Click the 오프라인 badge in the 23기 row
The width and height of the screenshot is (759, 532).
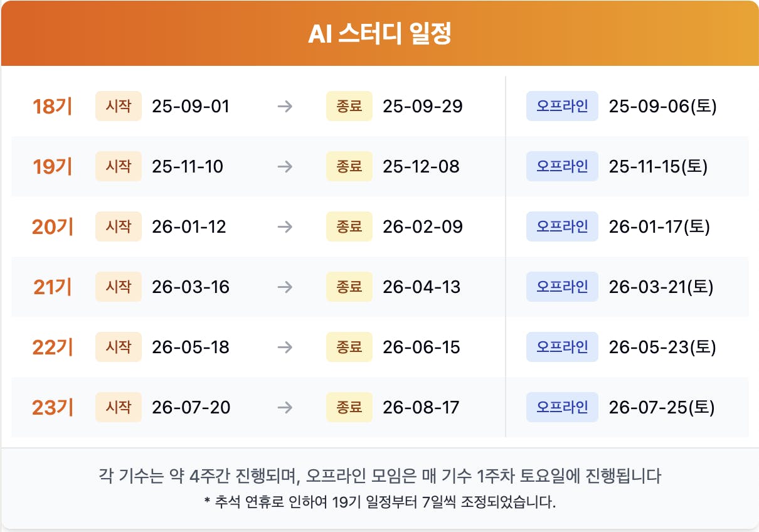point(562,407)
